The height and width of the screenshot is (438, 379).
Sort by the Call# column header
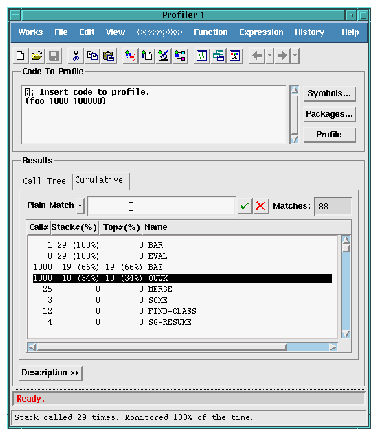point(38,227)
